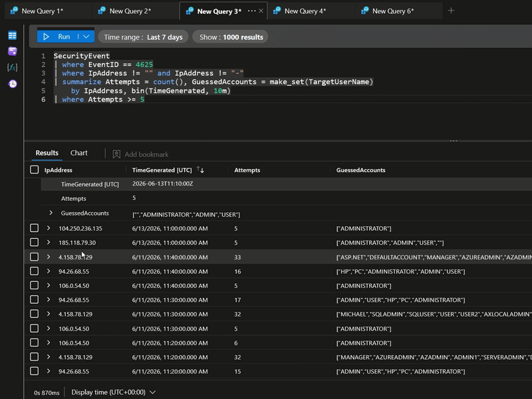Add a new query tab with plus
This screenshot has width=532, height=399.
[x=451, y=11]
